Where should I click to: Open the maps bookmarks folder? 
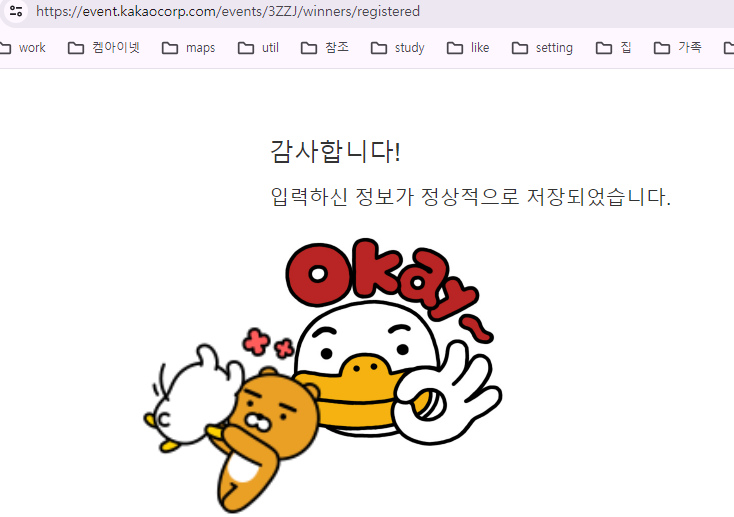point(188,48)
